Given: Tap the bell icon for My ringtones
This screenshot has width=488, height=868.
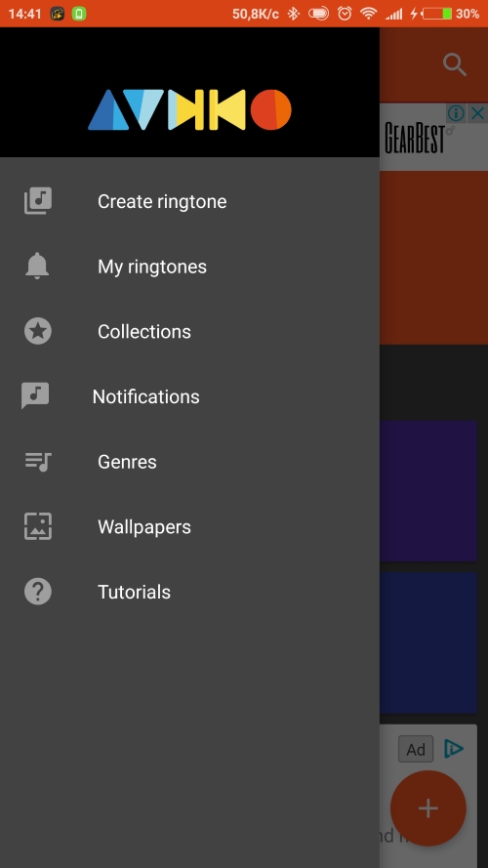Looking at the screenshot, I should click(x=37, y=266).
